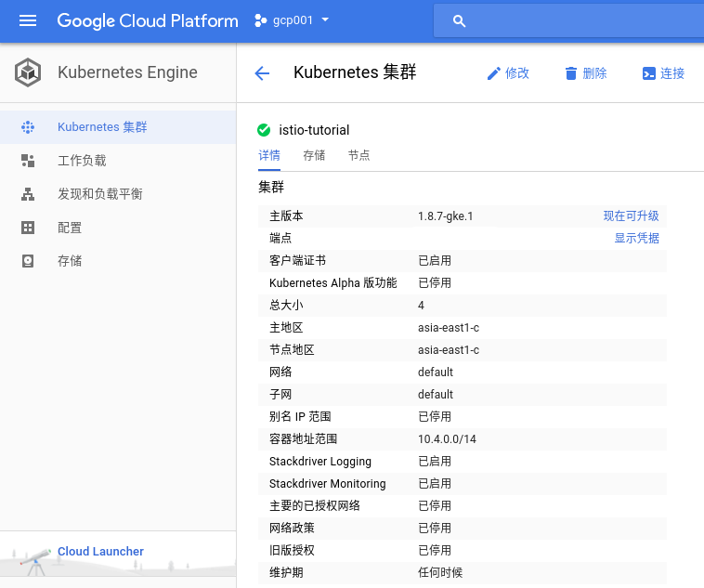Select the 详情 tab
The width and height of the screenshot is (704, 588).
[269, 155]
